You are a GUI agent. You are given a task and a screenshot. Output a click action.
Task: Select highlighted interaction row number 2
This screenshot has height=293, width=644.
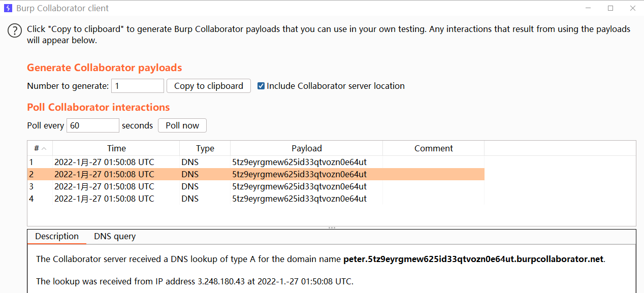pos(256,174)
